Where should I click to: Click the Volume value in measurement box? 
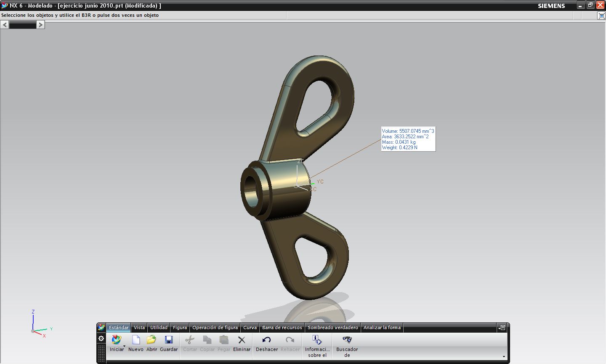(417, 131)
